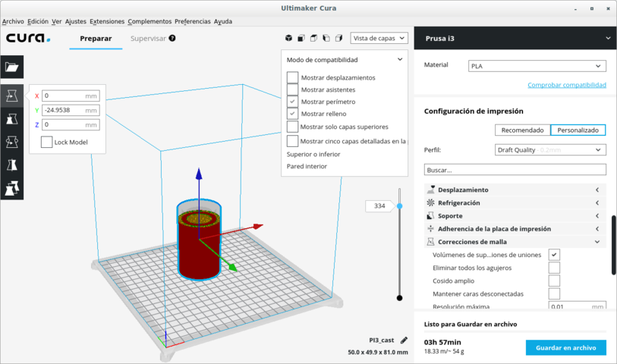The height and width of the screenshot is (364, 617).
Task: Select the Per Model Settings tool
Action: [12, 188]
